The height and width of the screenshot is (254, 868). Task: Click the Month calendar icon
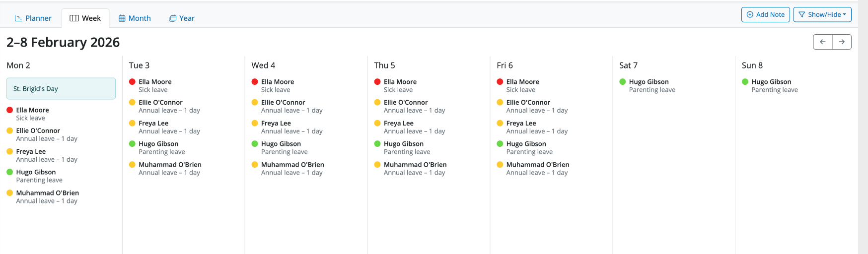click(122, 18)
